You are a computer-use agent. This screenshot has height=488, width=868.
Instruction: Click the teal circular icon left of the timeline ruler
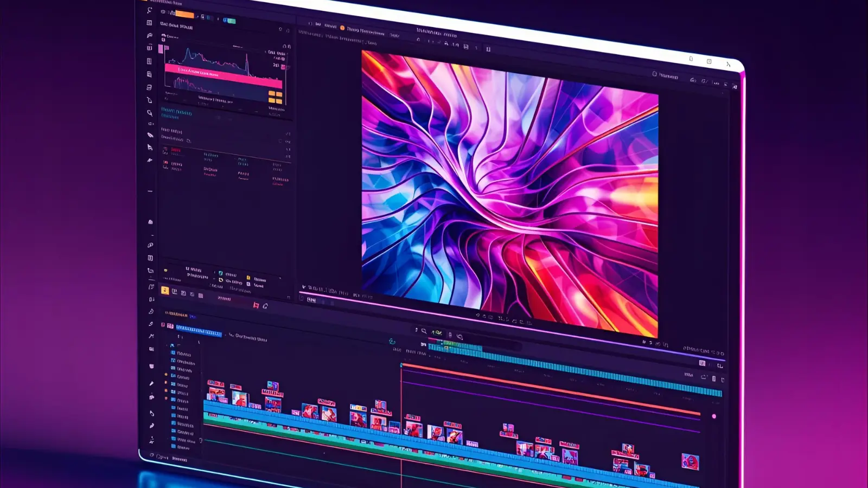(392, 342)
